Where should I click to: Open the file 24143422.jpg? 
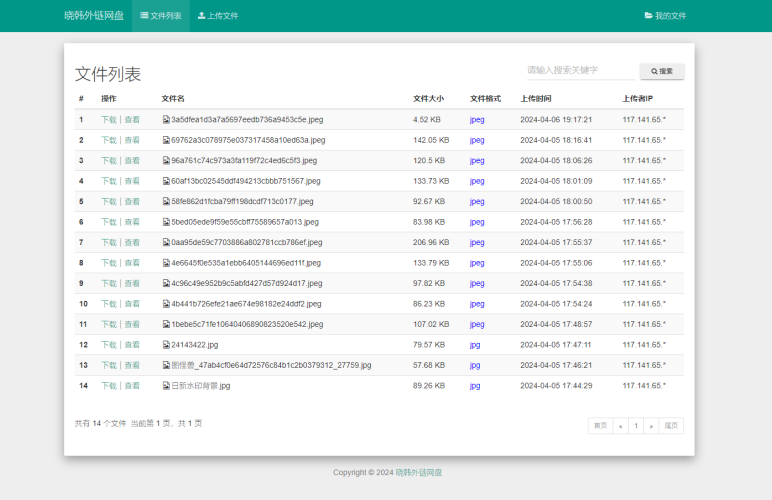(x=194, y=345)
